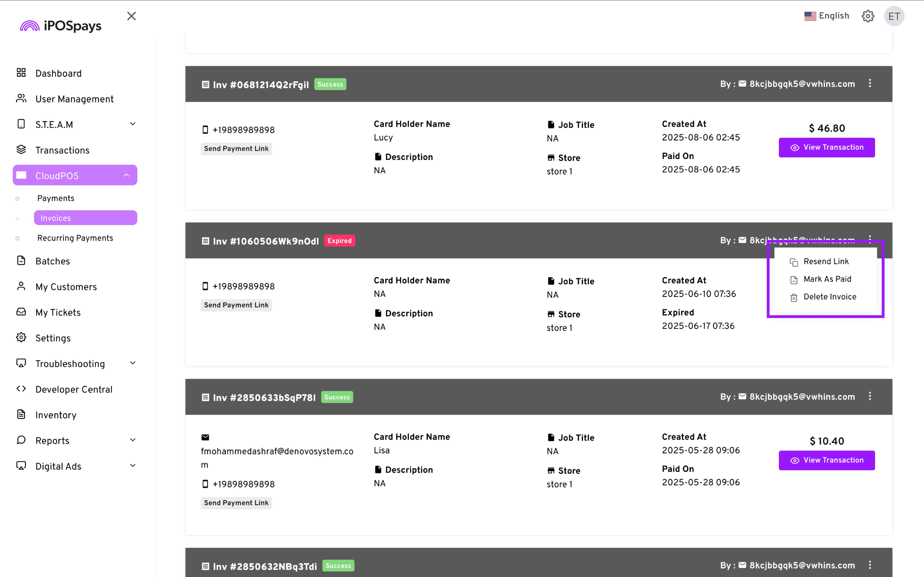The height and width of the screenshot is (577, 924).
Task: Open kebab menu for invoice #2850633bSqP78I
Action: pyautogui.click(x=870, y=396)
